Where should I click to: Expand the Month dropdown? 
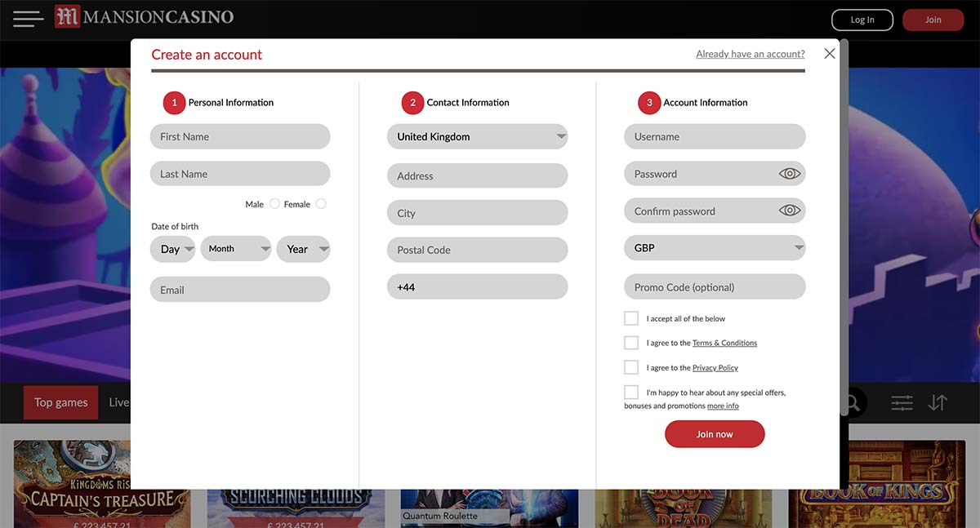tap(236, 248)
